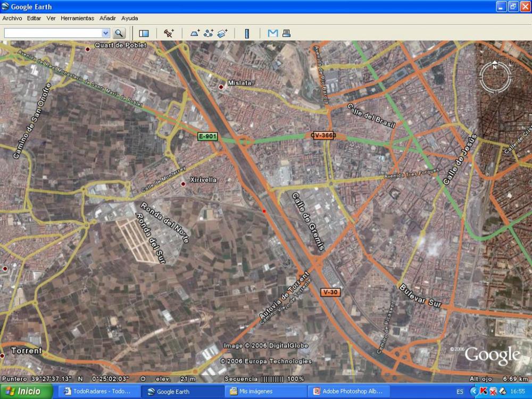The height and width of the screenshot is (399, 532).
Task: Click the print icon in toolbar
Action: 286,33
